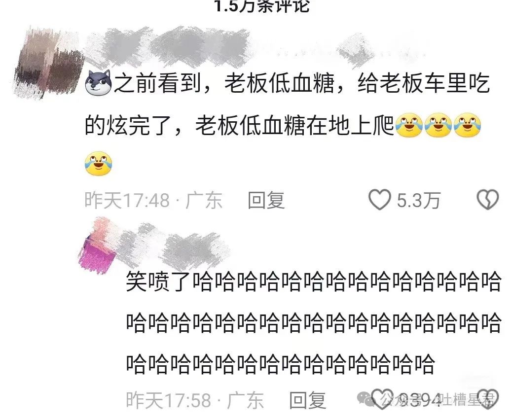Tap the 昨天17:58 · 广东 timestamp
Screen dimensions: 511x420
point(194,400)
